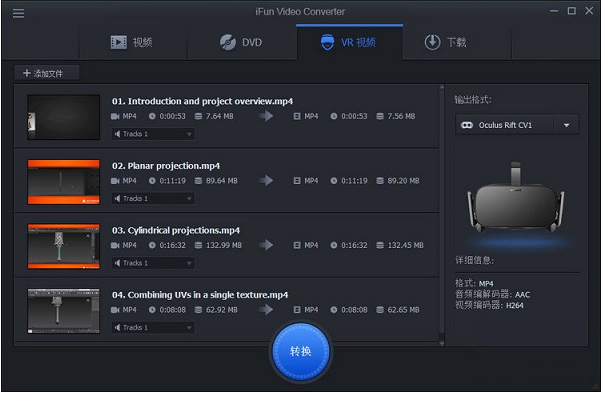The width and height of the screenshot is (602, 393).
Task: Click 视频编码器: H264 detail line
Action: 489,305
